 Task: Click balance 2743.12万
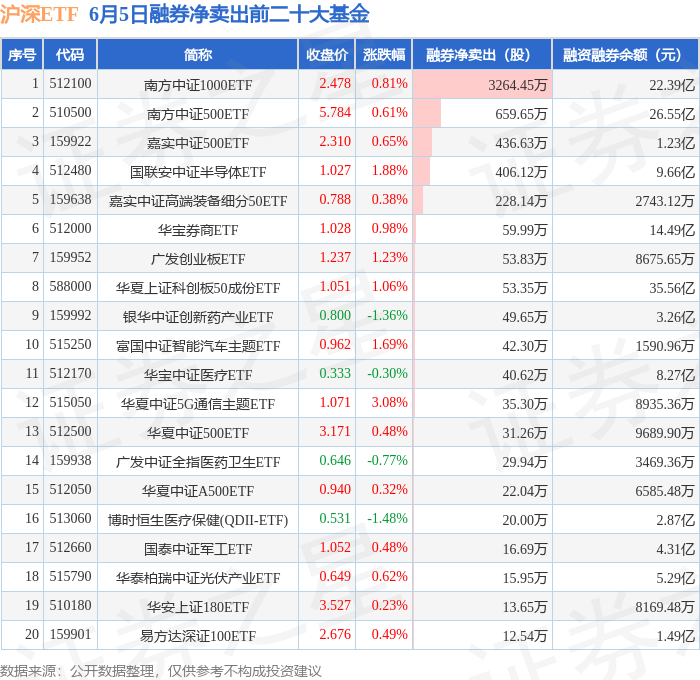[x=665, y=201]
